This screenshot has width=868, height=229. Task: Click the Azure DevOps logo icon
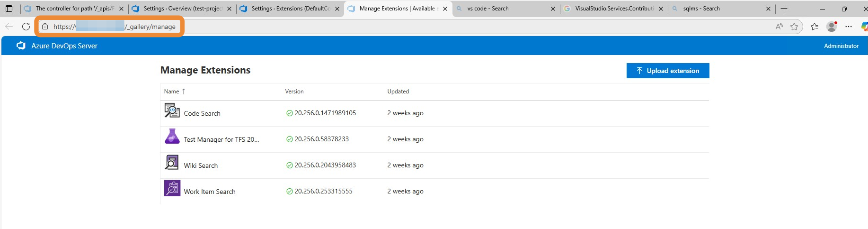pos(21,46)
